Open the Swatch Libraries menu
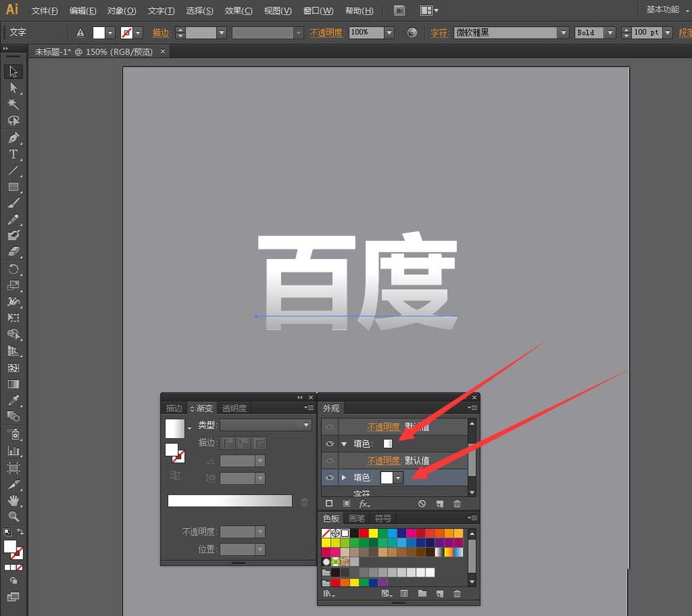 (329, 594)
